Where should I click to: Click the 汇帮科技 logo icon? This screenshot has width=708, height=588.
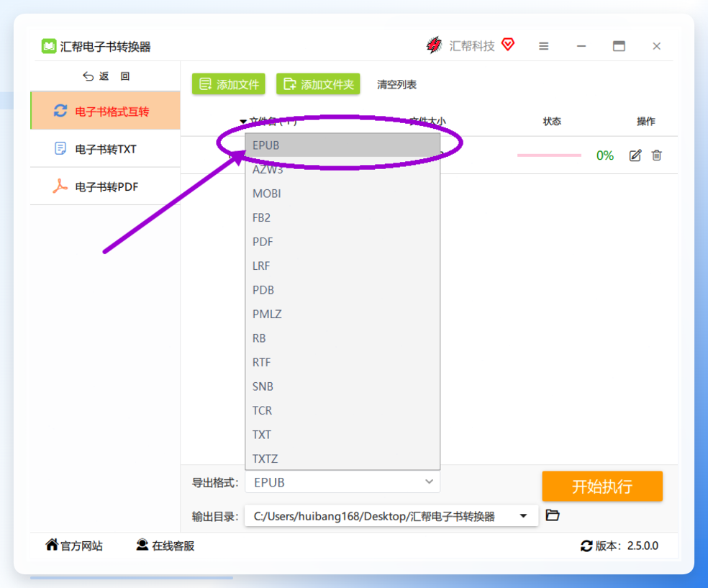[x=434, y=45]
